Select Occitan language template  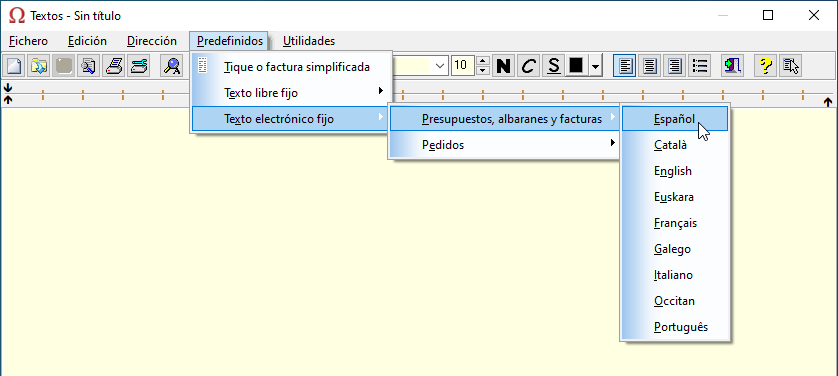(675, 301)
